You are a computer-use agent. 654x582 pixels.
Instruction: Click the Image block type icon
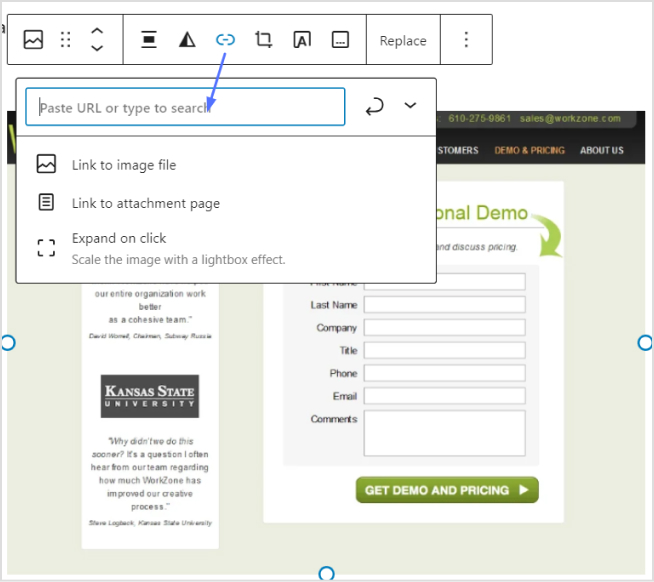pyautogui.click(x=33, y=40)
